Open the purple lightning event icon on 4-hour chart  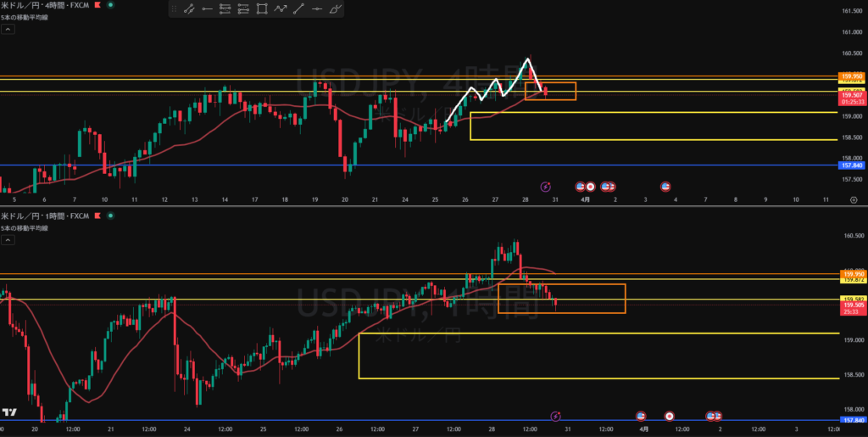546,186
